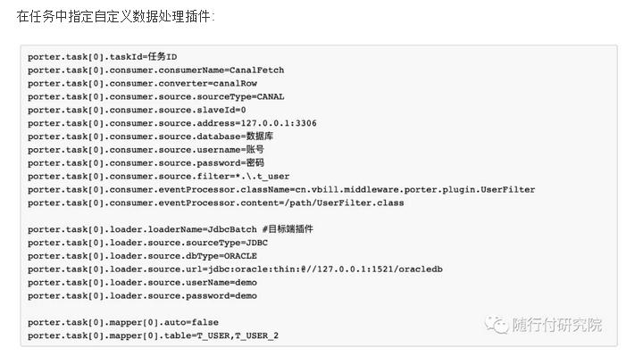Click the eventProcessor.className UserFilter line
Viewport: 643px width, 364px height.
pos(281,189)
